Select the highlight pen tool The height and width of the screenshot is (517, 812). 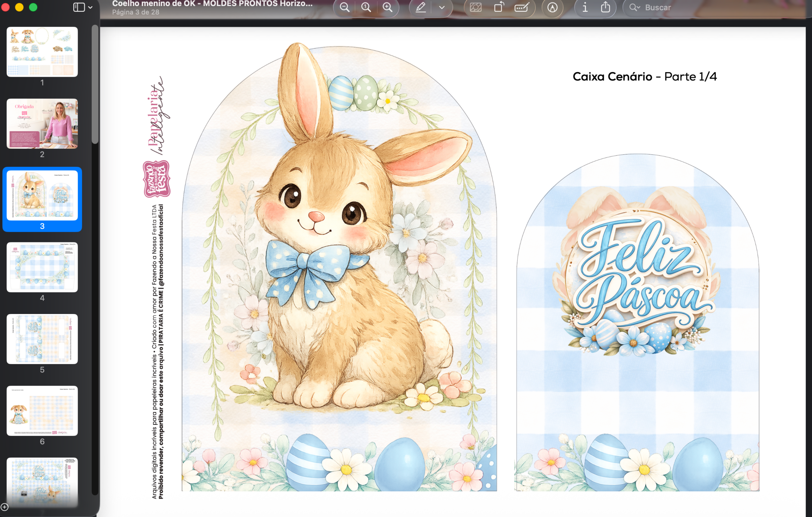421,7
